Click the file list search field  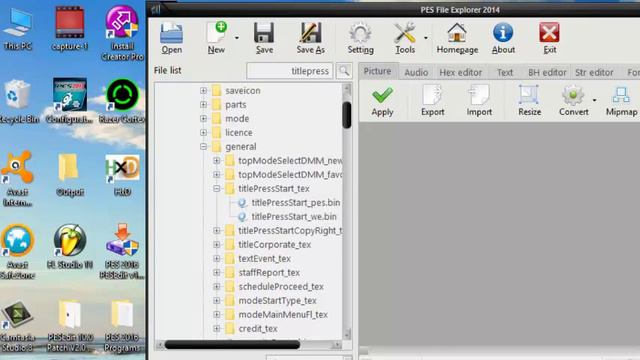pos(290,71)
